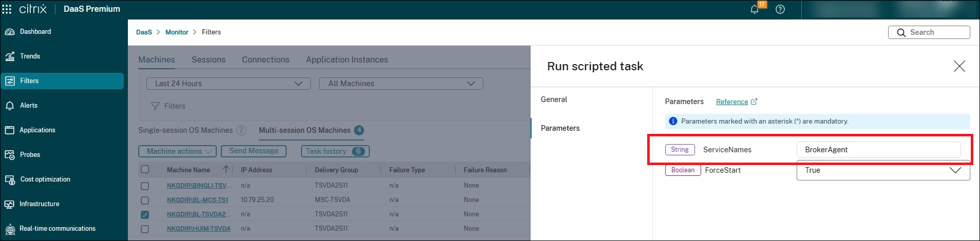The height and width of the screenshot is (241, 980).
Task: Click the Monitor breadcrumb link
Action: [x=177, y=32]
